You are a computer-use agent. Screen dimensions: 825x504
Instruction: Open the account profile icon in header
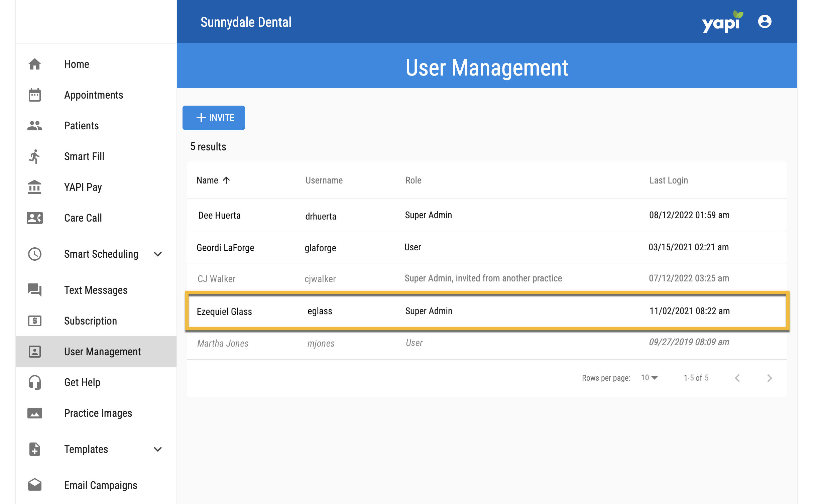click(x=764, y=21)
